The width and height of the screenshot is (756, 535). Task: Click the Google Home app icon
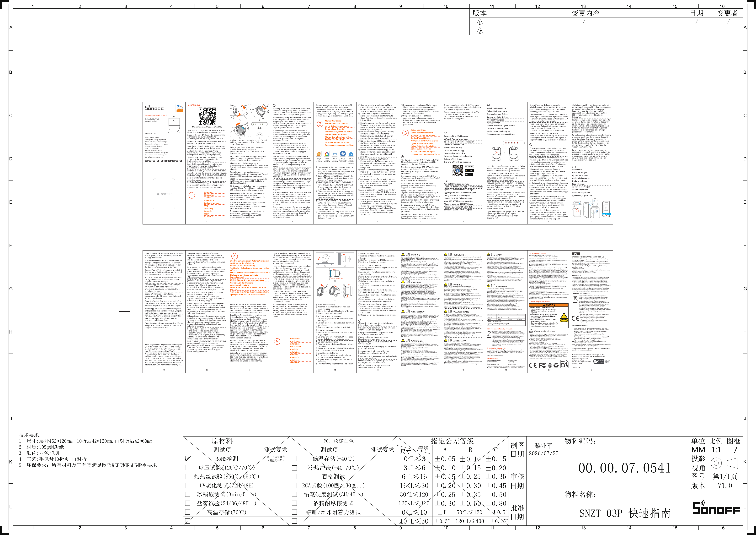point(327,153)
